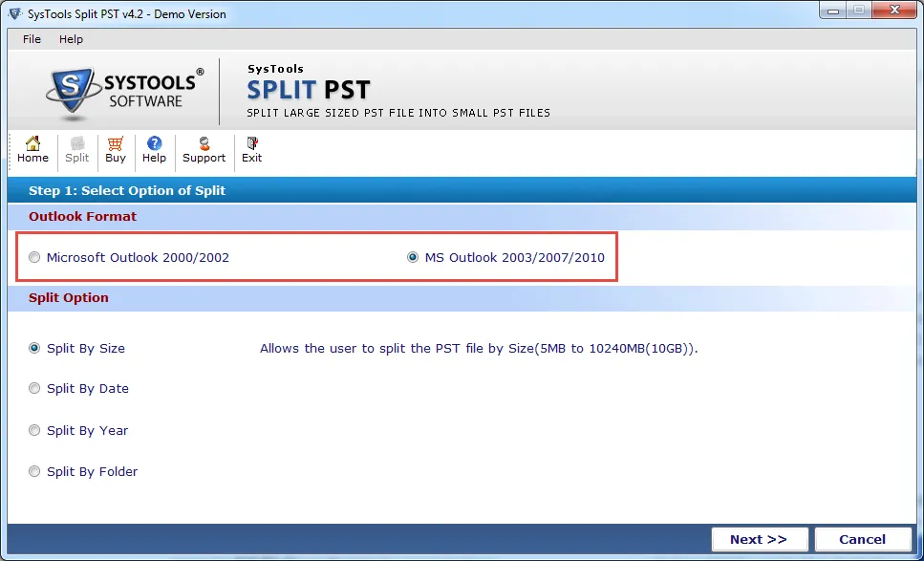Click the 'Outlook Format' section heading
924x561 pixels.
point(82,216)
